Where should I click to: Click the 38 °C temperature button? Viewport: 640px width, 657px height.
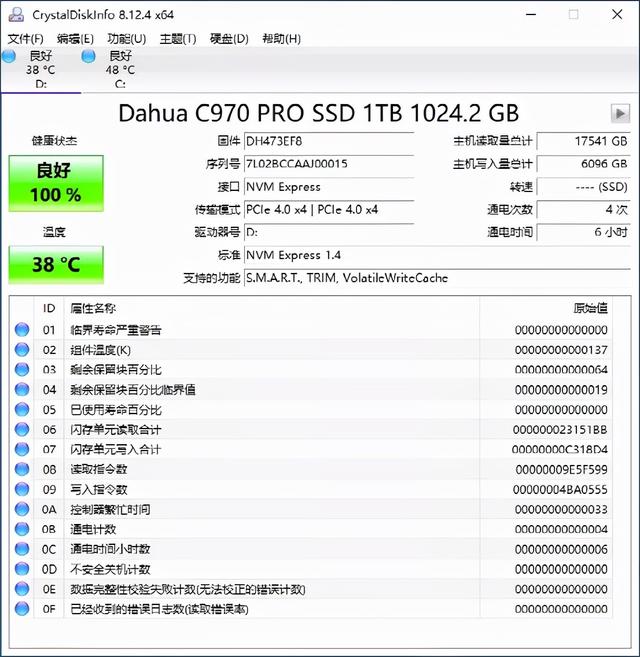pyautogui.click(x=56, y=264)
